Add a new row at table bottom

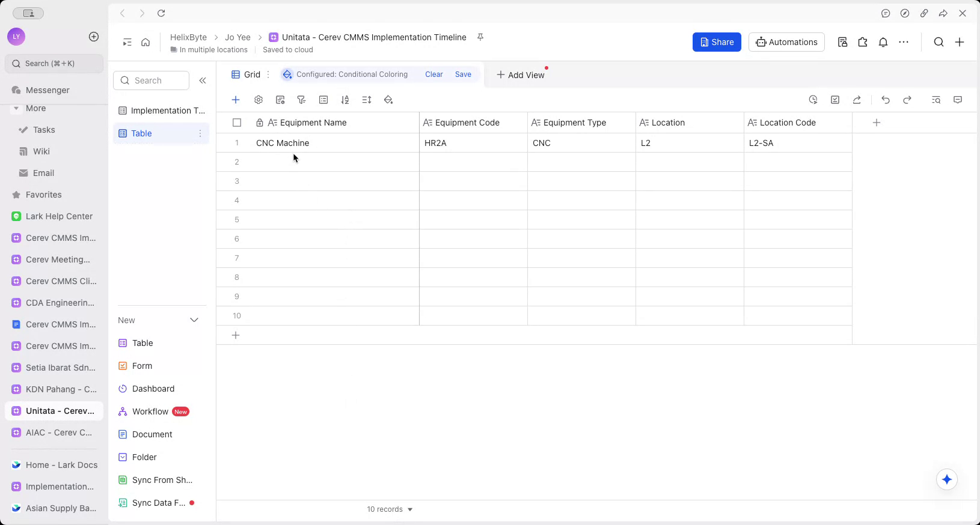[x=236, y=335]
